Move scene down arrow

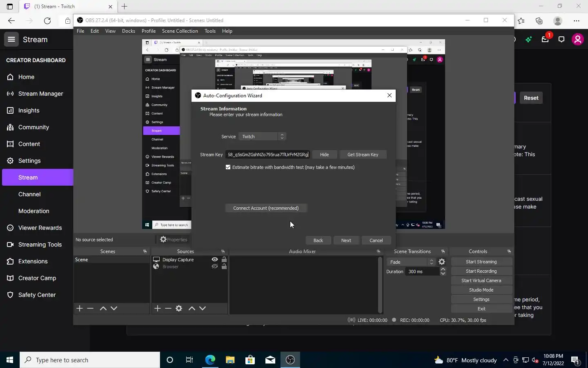114,308
